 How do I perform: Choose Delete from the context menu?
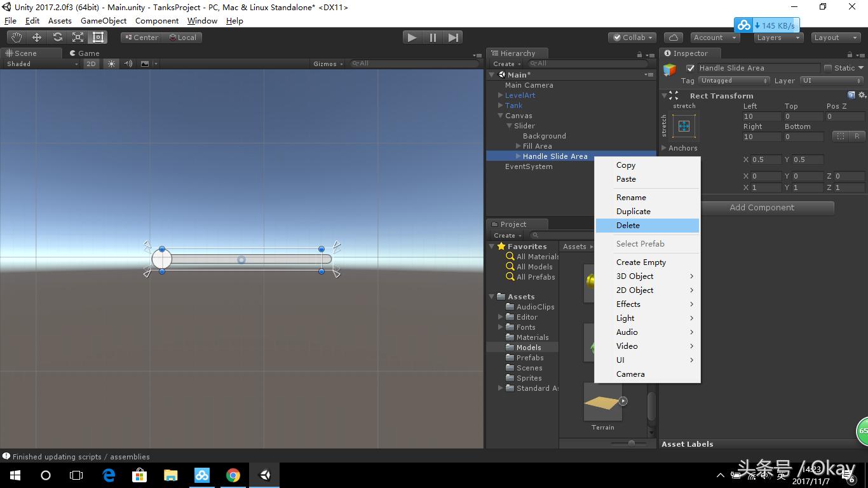click(628, 225)
